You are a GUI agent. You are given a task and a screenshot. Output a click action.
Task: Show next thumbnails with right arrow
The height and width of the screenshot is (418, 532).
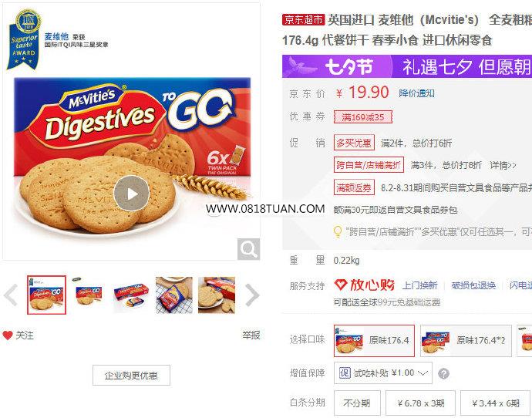click(252, 295)
